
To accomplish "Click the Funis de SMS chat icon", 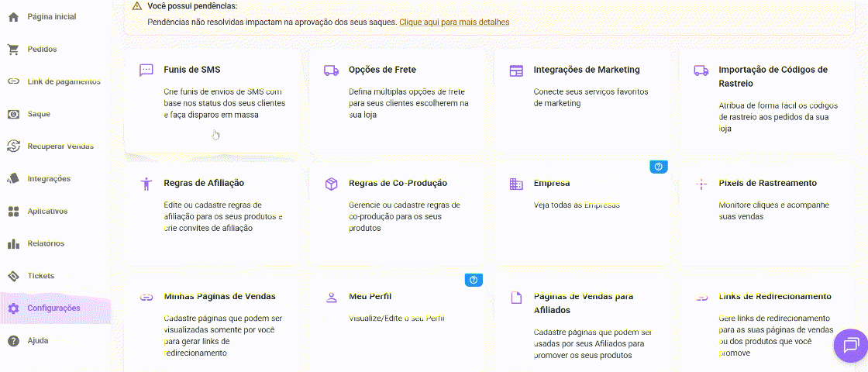I will pyautogui.click(x=146, y=70).
